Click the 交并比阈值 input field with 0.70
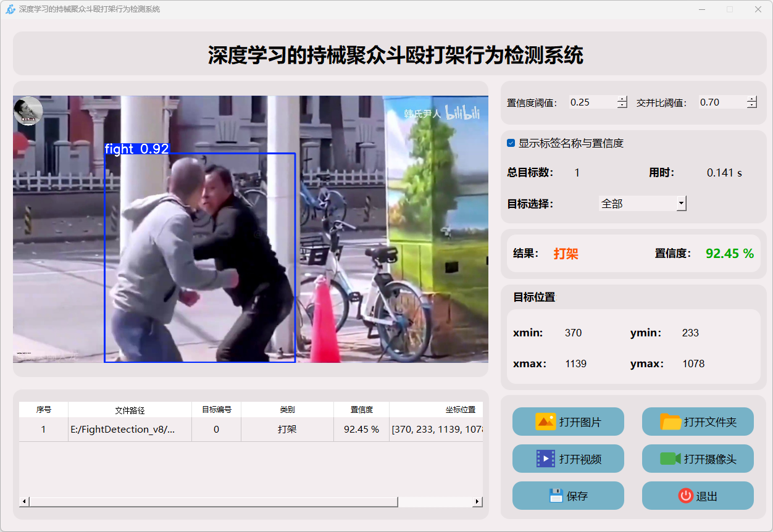Viewport: 773px width, 532px height. point(721,102)
